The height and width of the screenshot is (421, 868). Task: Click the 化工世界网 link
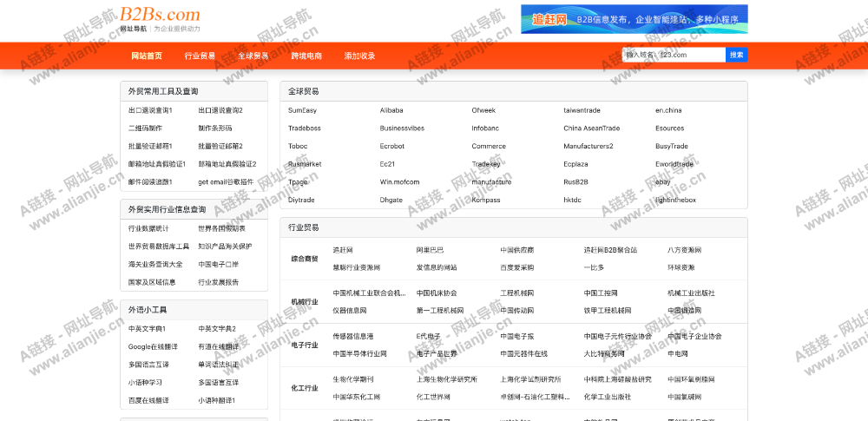[x=433, y=398]
